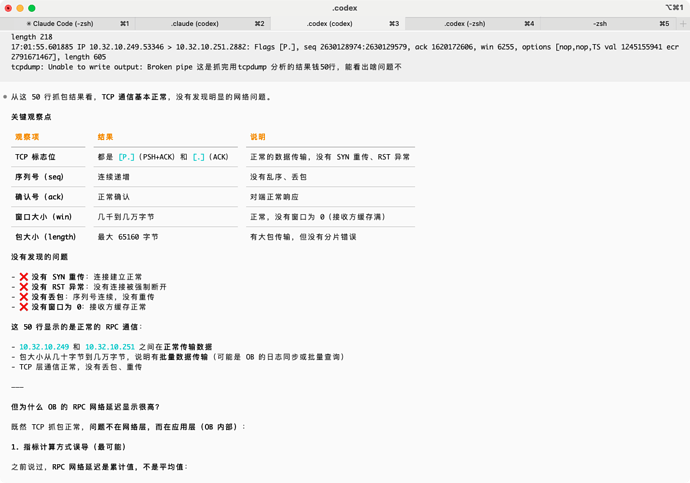Click the 确认号 (ack) table cell

(40, 197)
